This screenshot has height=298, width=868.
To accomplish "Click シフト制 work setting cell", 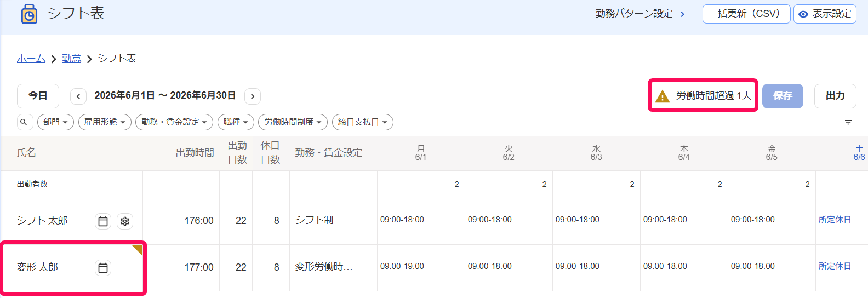I will coord(333,221).
